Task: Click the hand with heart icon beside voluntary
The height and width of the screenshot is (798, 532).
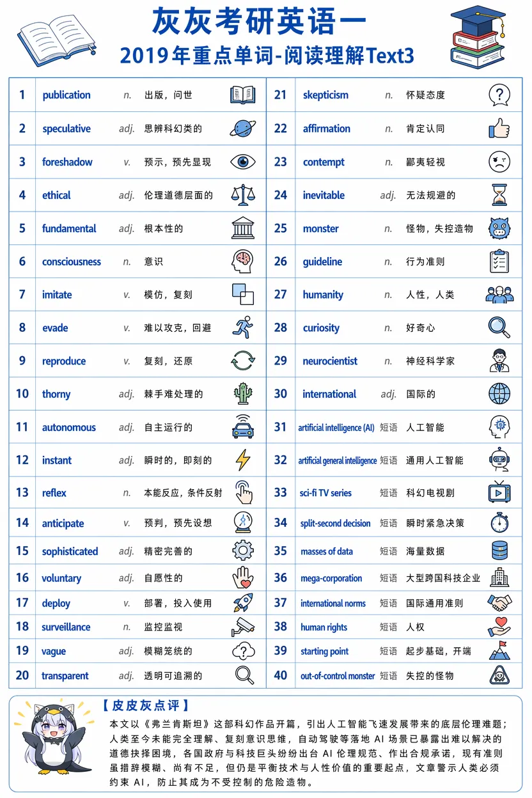Action: click(243, 577)
